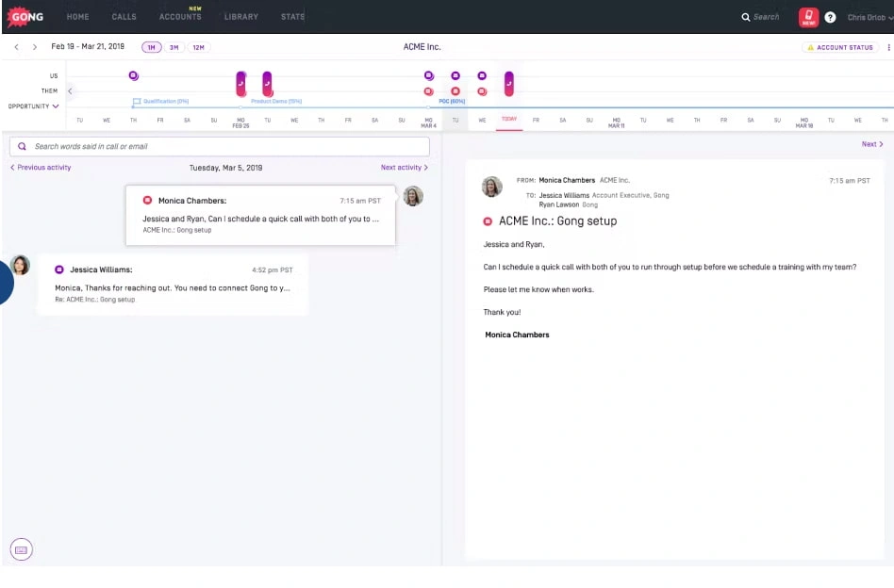
Task: Click the TODAY label on the timeline
Action: (x=509, y=119)
